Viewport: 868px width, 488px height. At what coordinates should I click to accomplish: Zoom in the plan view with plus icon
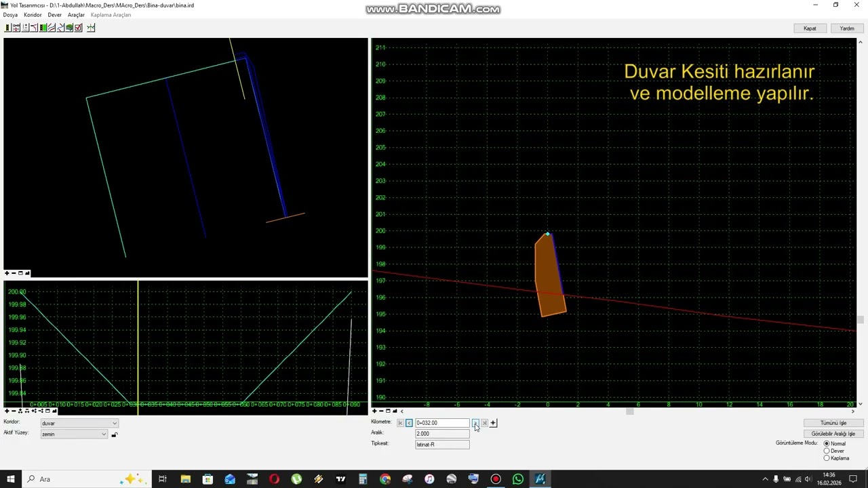point(7,273)
